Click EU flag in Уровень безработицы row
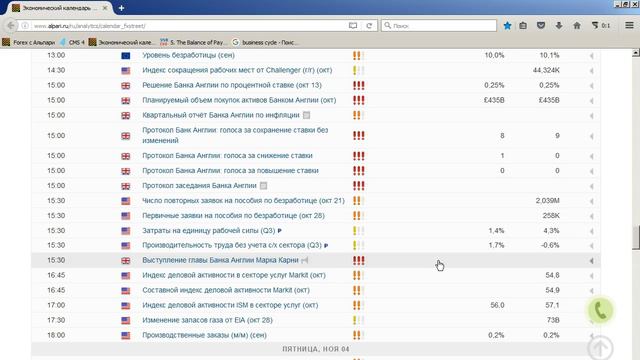640x360 pixels. coord(126,56)
